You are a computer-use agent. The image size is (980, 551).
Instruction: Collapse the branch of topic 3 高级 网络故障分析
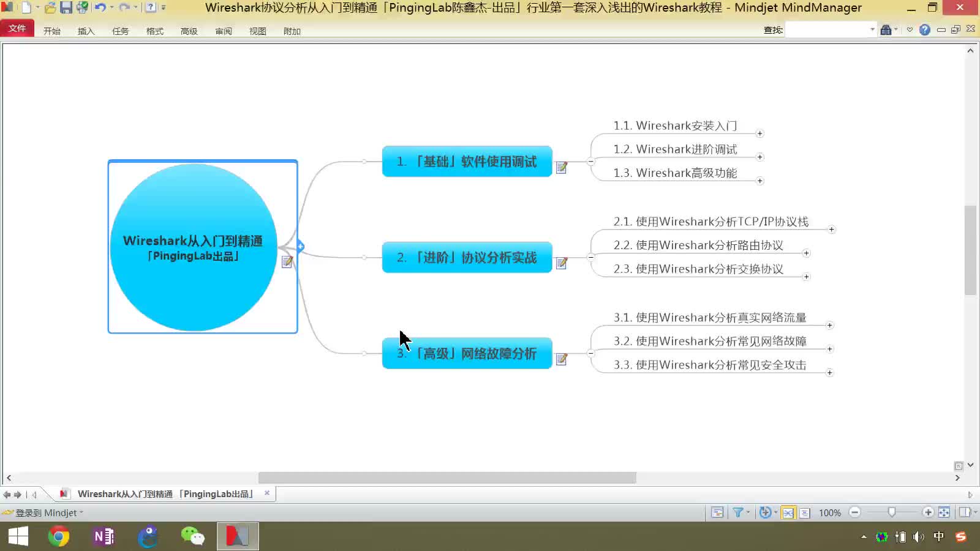click(x=590, y=353)
